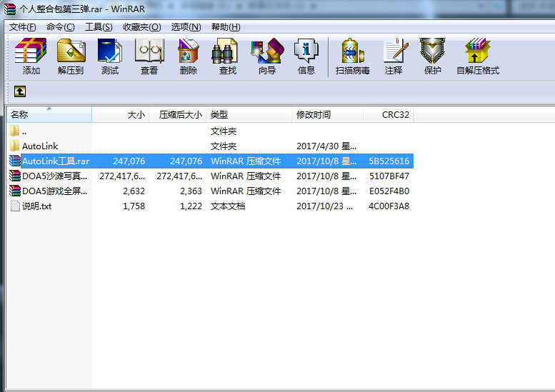Click the Test (测试) archive icon
The width and height of the screenshot is (555, 392).
point(110,51)
